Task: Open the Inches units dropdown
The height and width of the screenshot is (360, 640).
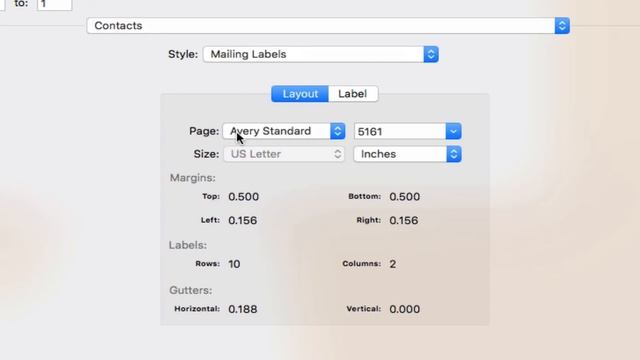Action: click(407, 154)
